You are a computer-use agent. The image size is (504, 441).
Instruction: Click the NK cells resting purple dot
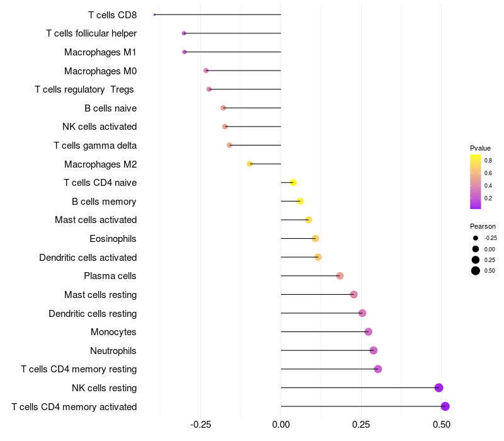[439, 388]
